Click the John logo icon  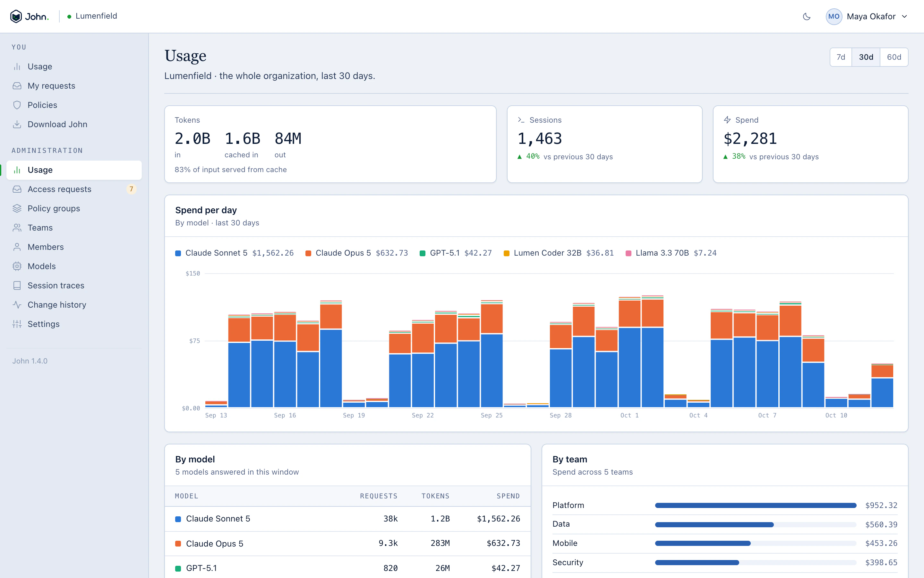[16, 16]
